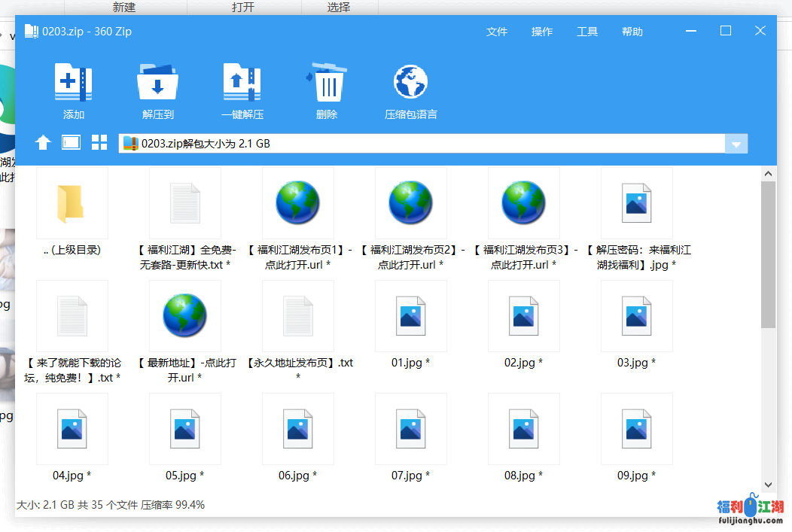This screenshot has width=792, height=532.
Task: Go up one directory with arrow icon
Action: [x=43, y=143]
